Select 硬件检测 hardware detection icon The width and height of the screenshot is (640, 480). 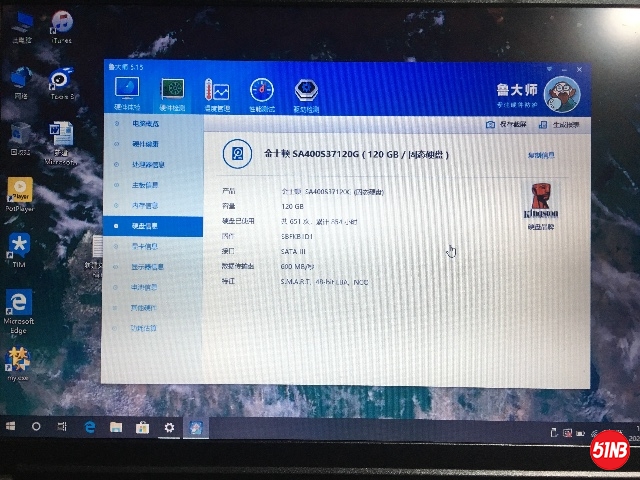[x=172, y=94]
